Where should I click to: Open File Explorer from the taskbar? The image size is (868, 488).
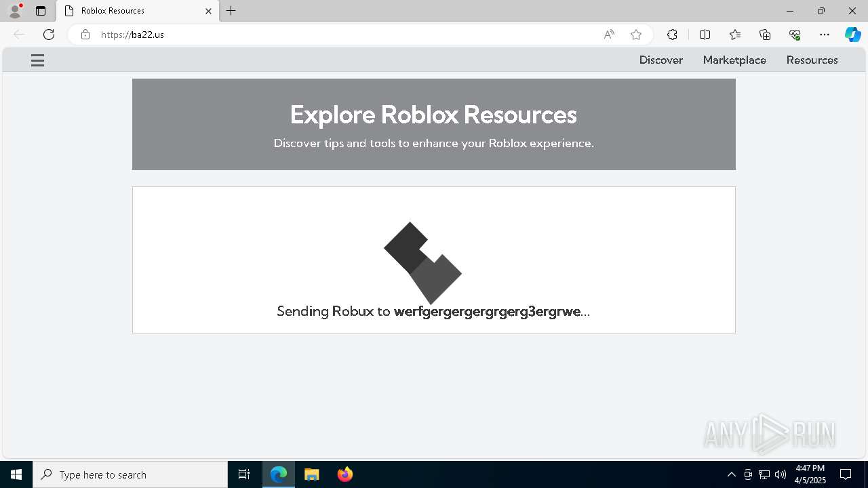(x=312, y=474)
